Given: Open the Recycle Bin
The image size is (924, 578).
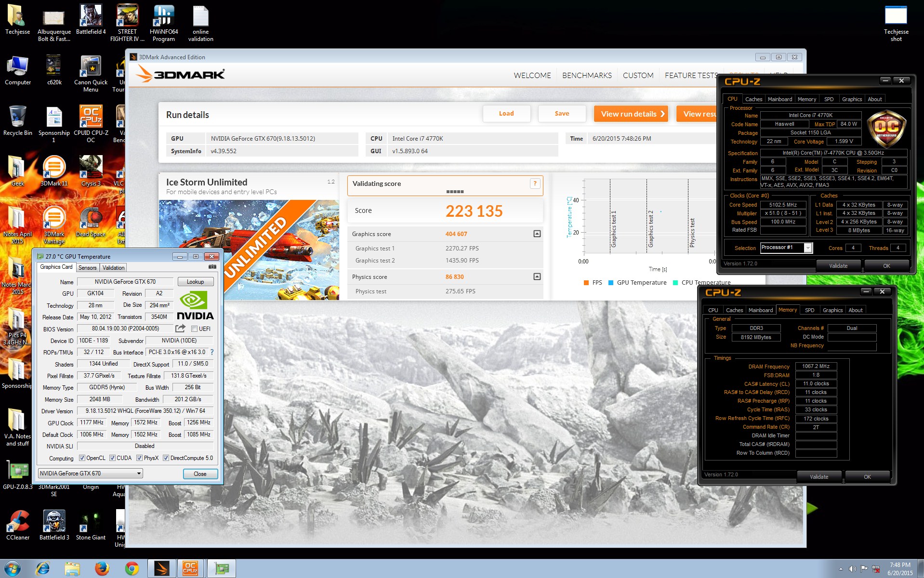Looking at the screenshot, I should pyautogui.click(x=17, y=120).
